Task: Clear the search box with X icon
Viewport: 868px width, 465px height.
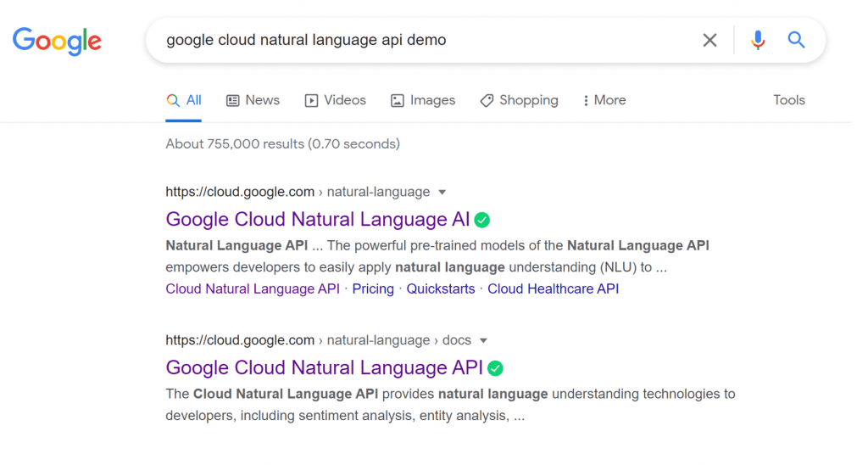Action: [709, 40]
